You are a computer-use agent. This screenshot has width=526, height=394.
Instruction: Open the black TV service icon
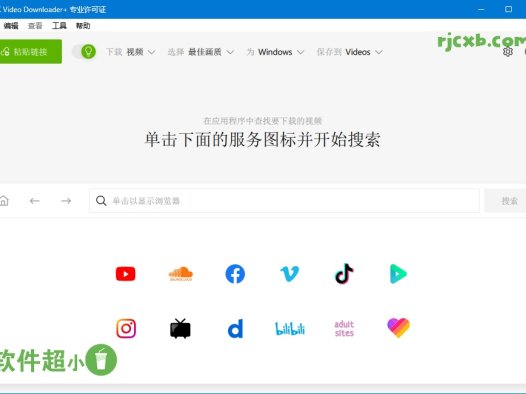point(180,329)
